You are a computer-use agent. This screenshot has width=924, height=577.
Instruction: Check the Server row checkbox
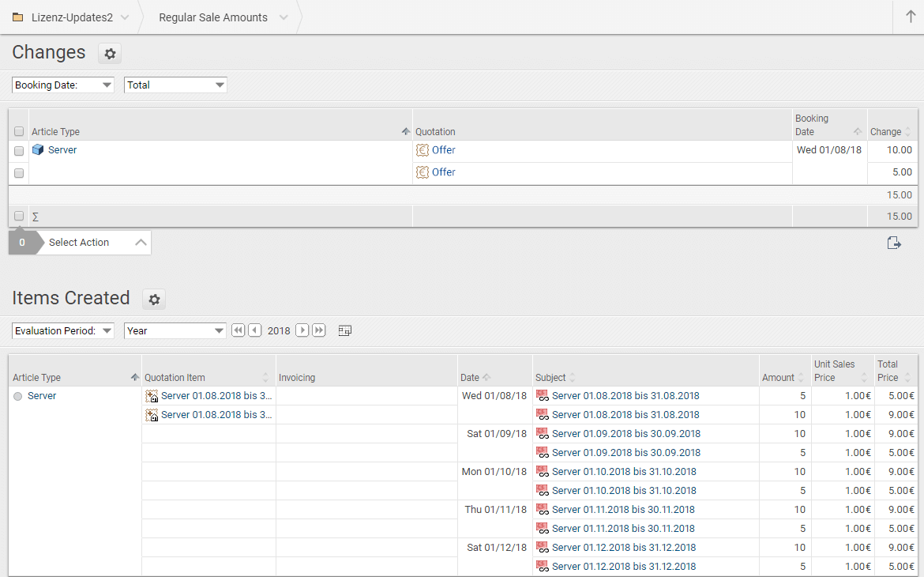point(19,151)
